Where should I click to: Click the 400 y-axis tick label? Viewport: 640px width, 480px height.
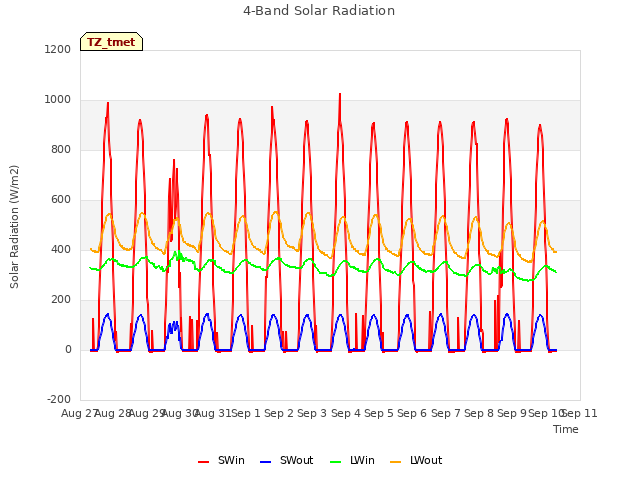click(61, 249)
